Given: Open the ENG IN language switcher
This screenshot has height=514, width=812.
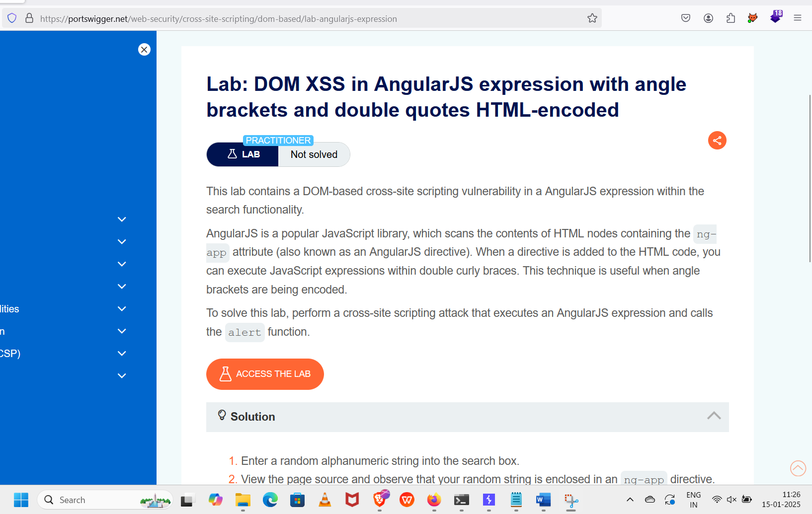Looking at the screenshot, I should point(693,500).
